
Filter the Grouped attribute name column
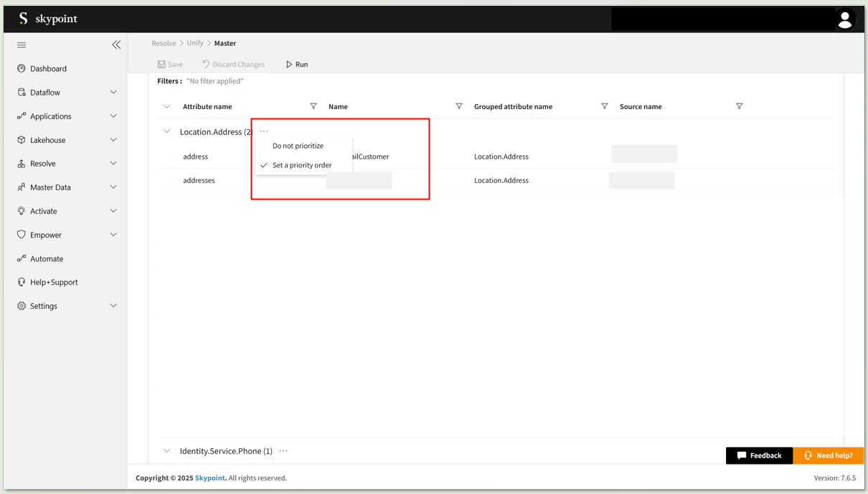click(605, 106)
